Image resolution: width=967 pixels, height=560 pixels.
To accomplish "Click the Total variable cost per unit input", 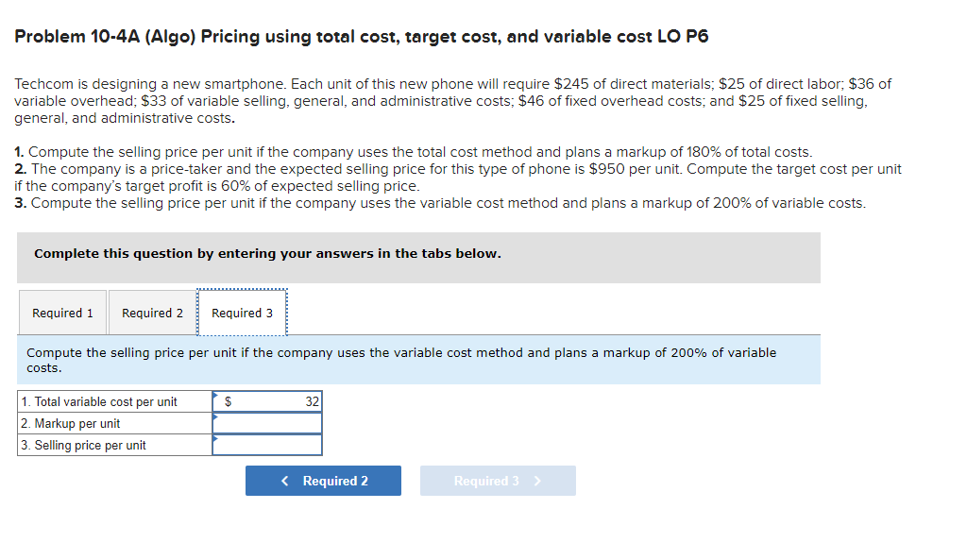I will point(267,401).
